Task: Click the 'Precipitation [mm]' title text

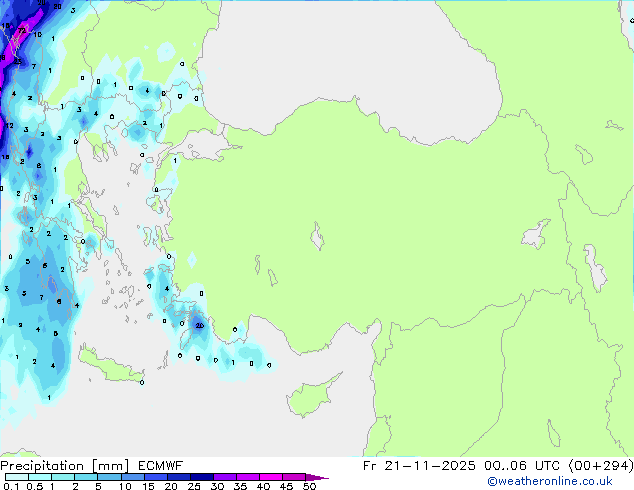Action: point(65,466)
